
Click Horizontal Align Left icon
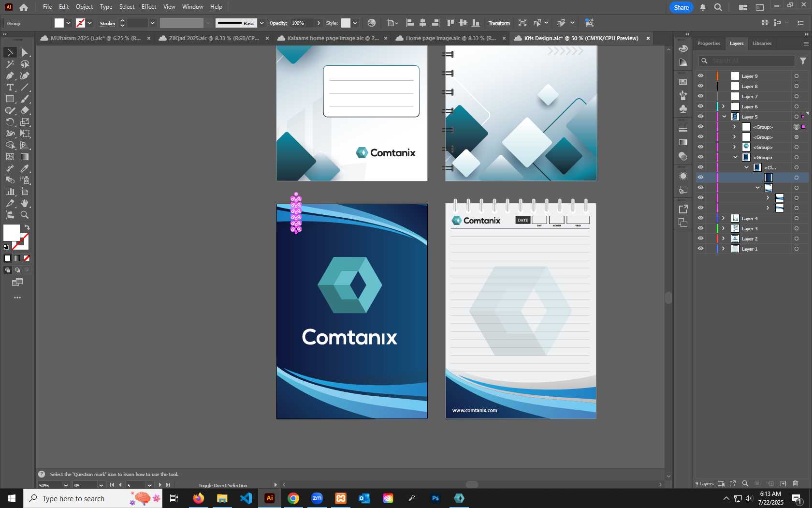pyautogui.click(x=410, y=23)
